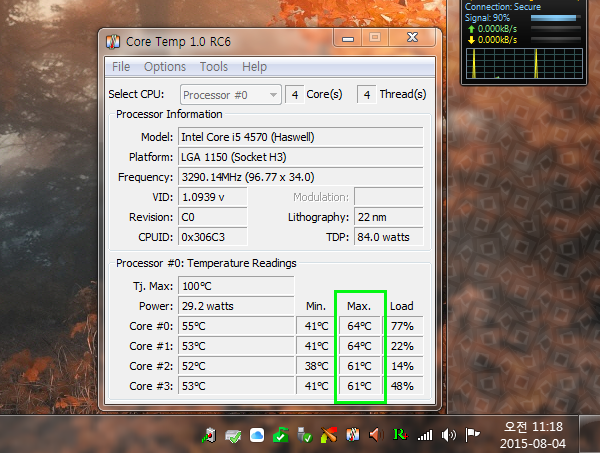
Task: Click the Platform field LGA 1150 (Socket H3)
Action: coord(300,157)
